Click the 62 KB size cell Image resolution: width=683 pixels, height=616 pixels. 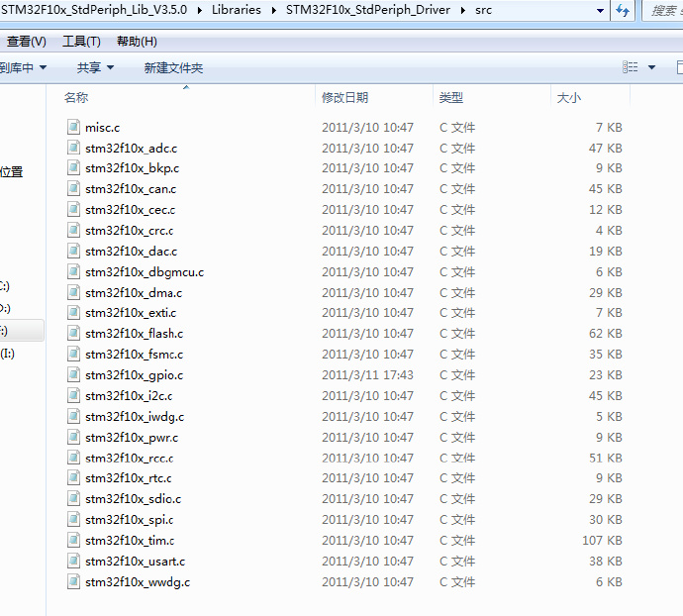606,334
